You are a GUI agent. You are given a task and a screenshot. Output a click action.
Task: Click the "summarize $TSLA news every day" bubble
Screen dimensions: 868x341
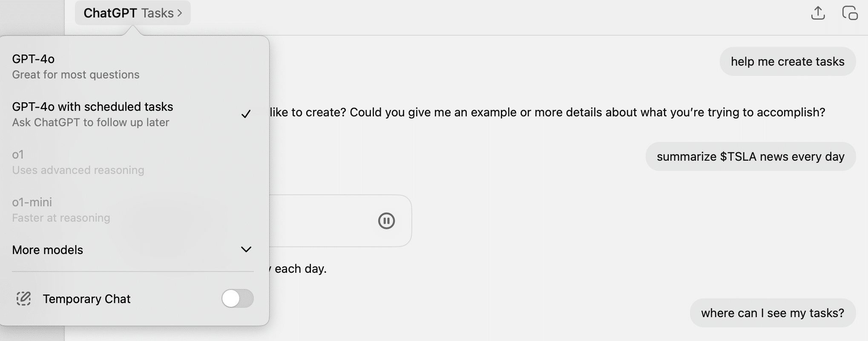click(x=750, y=156)
